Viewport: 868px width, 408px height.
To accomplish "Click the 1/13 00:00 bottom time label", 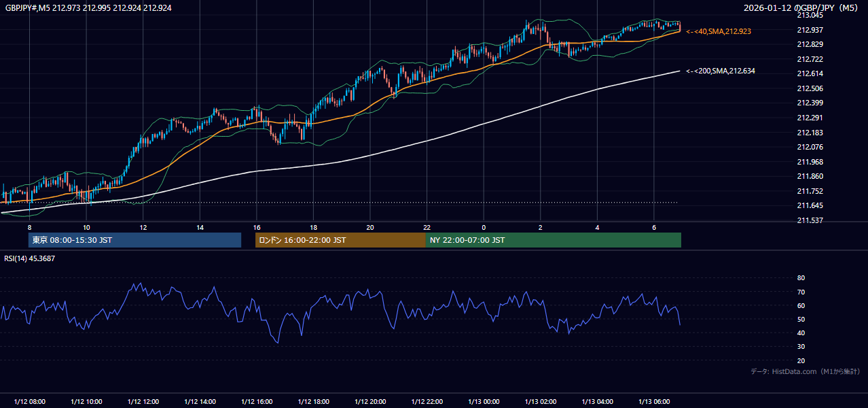I will point(484,401).
